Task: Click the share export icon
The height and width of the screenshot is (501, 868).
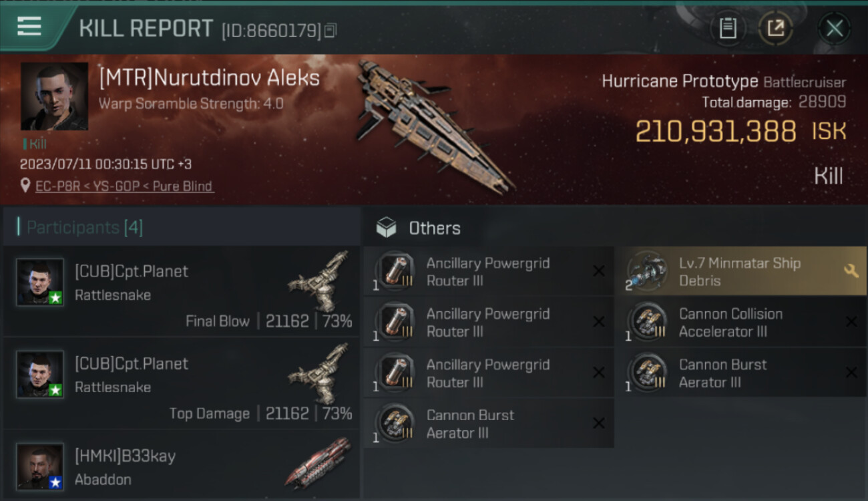Action: click(x=776, y=28)
